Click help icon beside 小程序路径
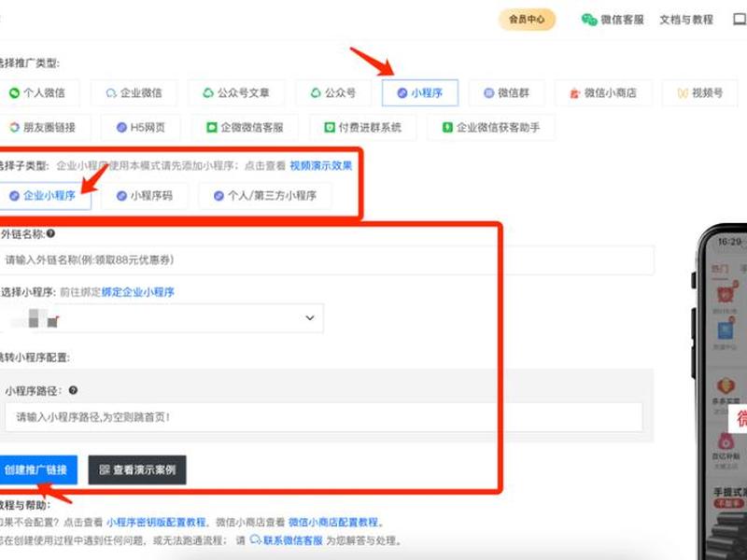 (x=73, y=390)
